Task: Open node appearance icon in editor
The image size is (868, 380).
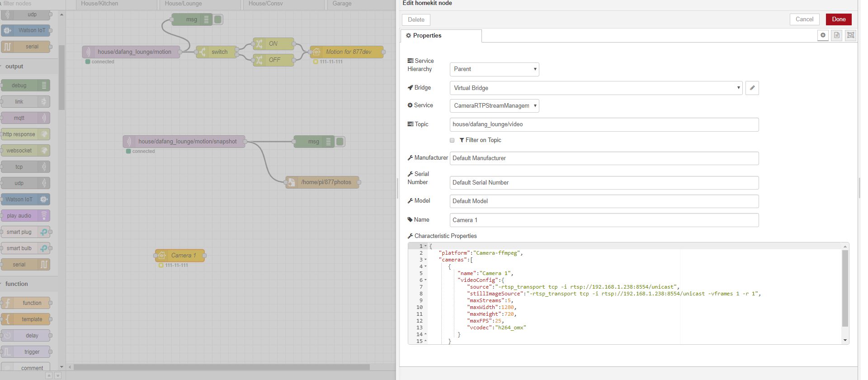Action: pyautogui.click(x=851, y=35)
